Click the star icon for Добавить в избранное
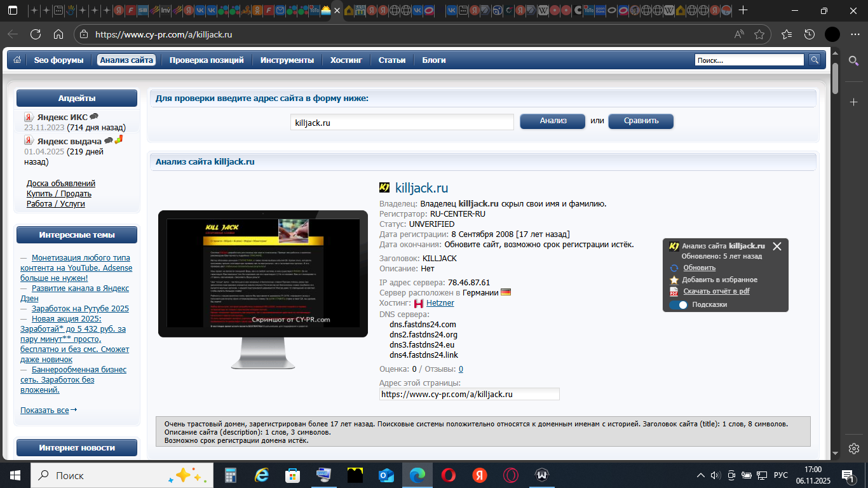 pos(674,280)
